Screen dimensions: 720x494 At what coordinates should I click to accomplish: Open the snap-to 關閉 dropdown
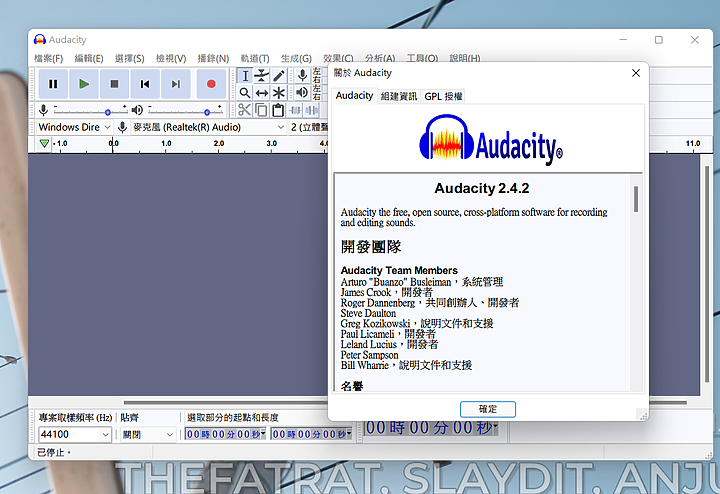click(x=148, y=434)
